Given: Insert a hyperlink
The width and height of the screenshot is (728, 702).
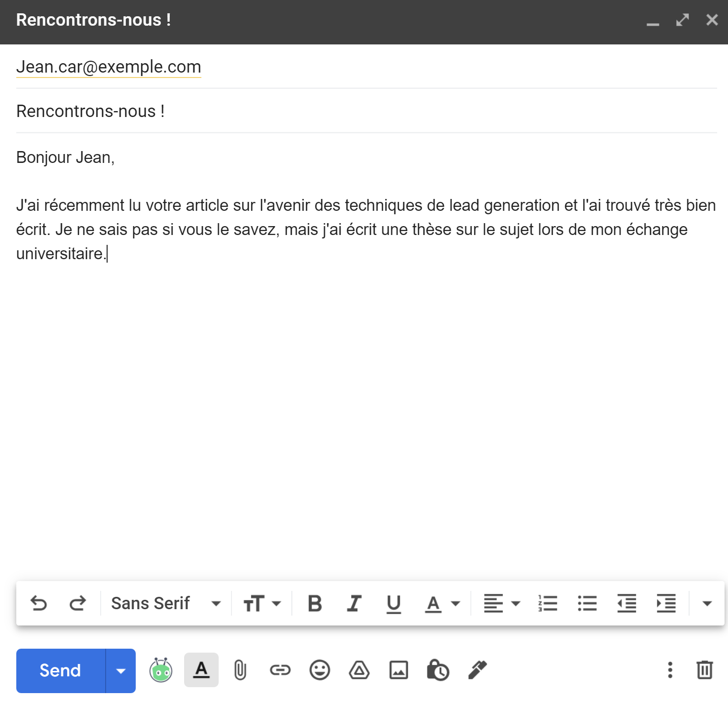Looking at the screenshot, I should (x=280, y=670).
